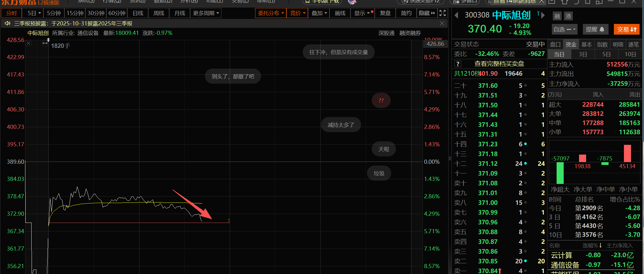The width and height of the screenshot is (644, 274).
Task: Click the small X box beside 1820手
Action: (x=29, y=43)
